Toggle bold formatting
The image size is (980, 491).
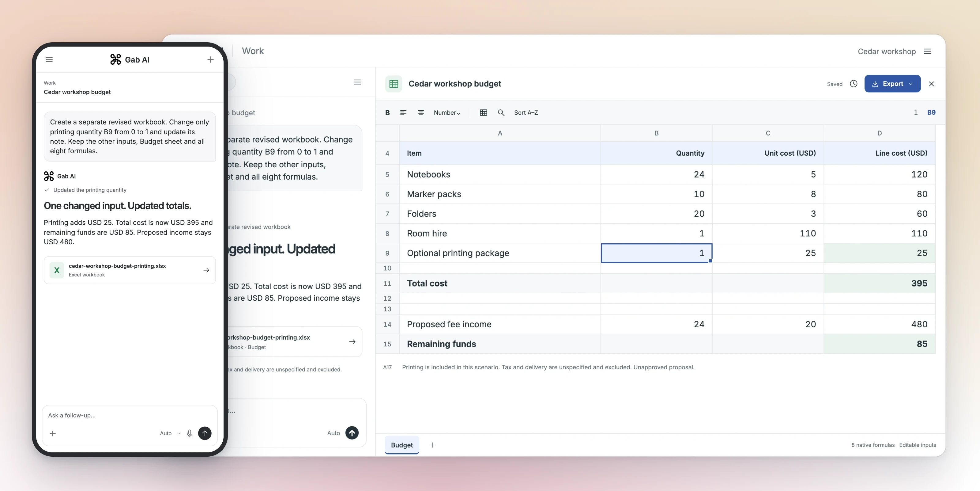pos(387,113)
